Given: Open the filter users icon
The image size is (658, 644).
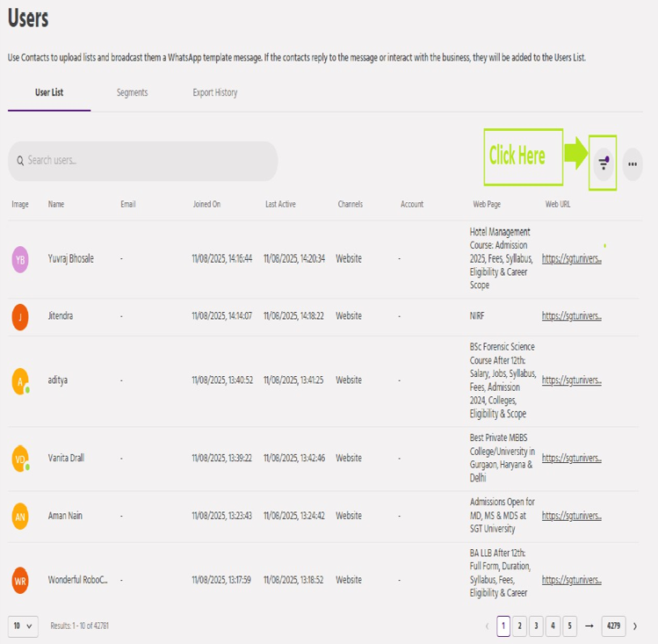Looking at the screenshot, I should 603,163.
